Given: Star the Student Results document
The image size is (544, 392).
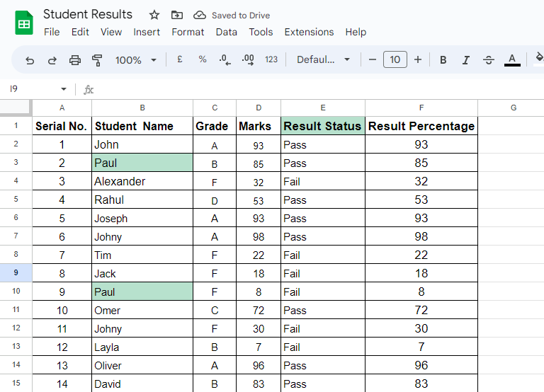Looking at the screenshot, I should 154,15.
